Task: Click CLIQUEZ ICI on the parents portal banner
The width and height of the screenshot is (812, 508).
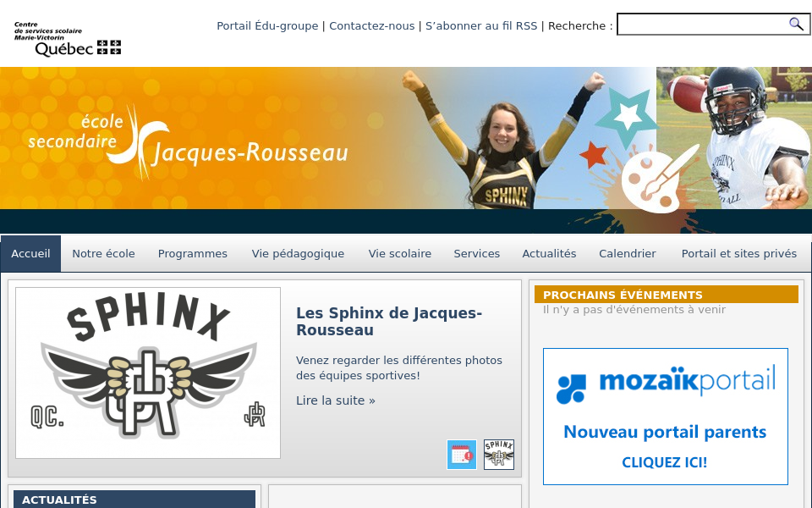Action: (x=664, y=462)
